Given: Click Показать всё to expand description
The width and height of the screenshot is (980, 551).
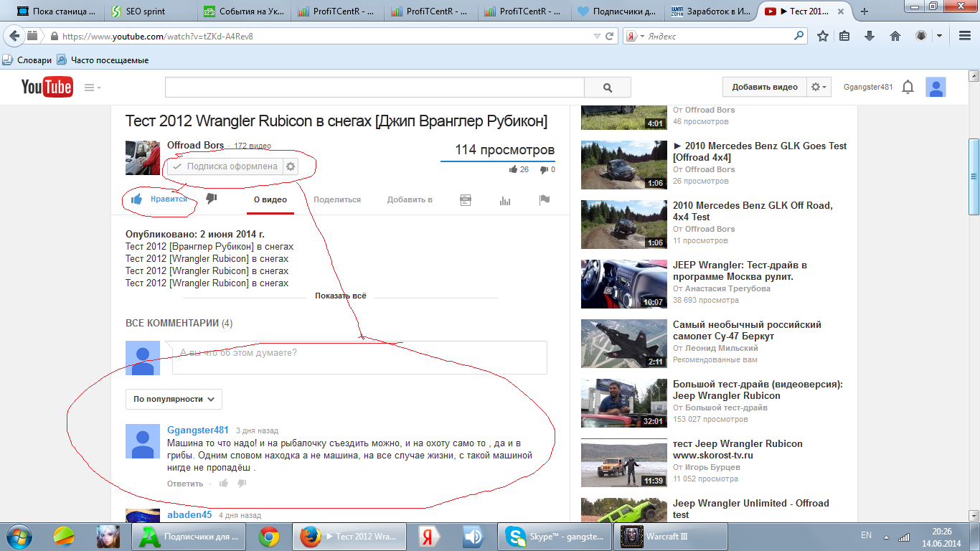Looking at the screenshot, I should [x=341, y=296].
